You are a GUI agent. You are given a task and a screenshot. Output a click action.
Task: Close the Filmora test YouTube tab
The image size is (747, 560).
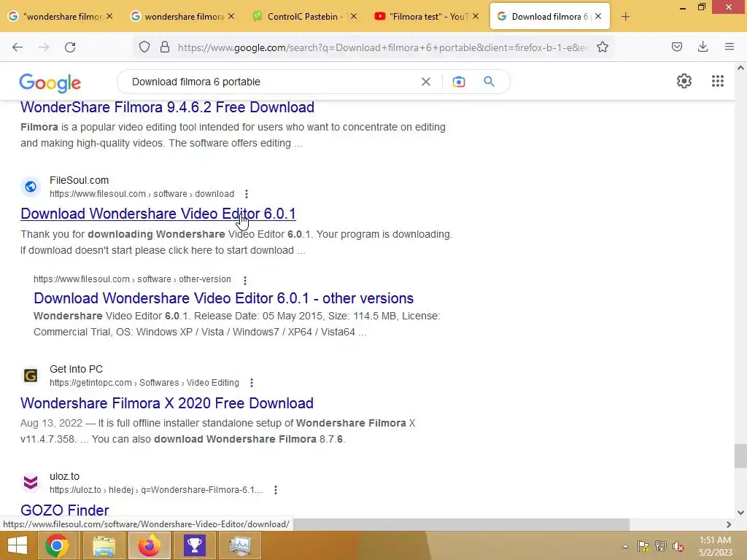tap(476, 16)
